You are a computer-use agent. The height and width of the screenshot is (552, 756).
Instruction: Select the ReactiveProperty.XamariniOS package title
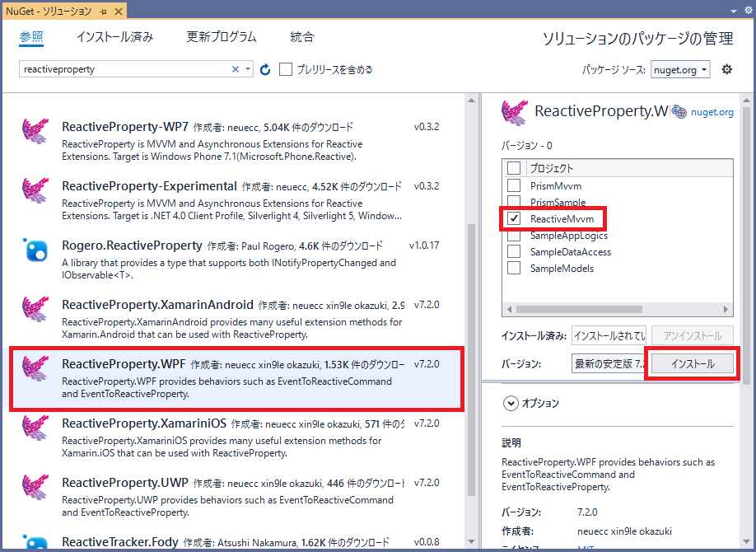(144, 423)
